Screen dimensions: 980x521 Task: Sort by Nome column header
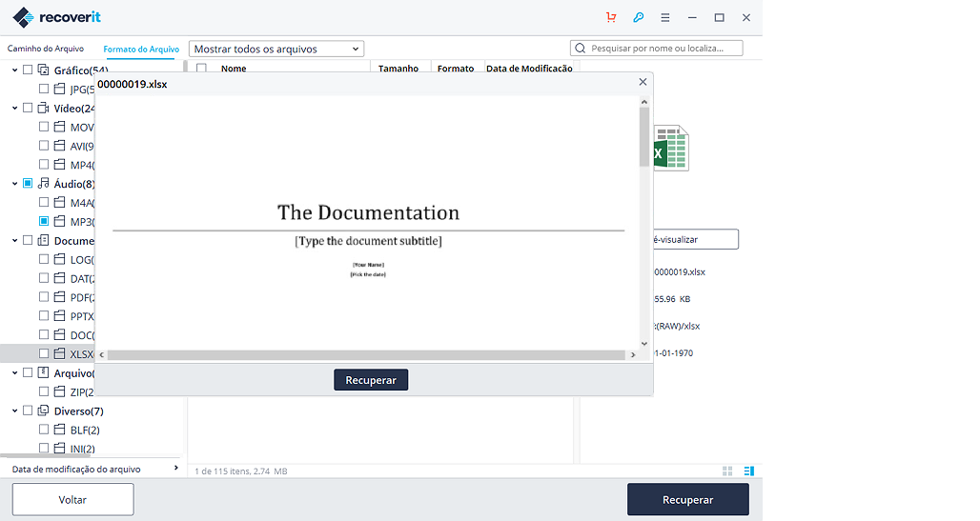click(x=234, y=68)
